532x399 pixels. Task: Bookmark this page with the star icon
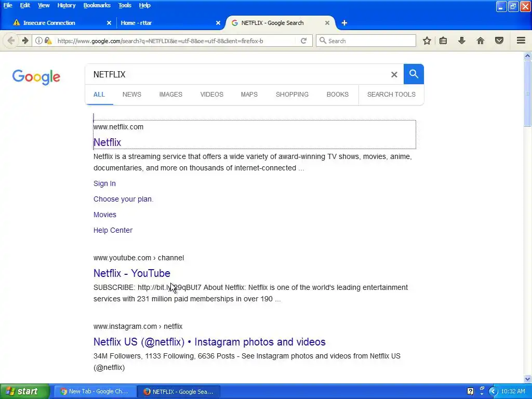(427, 41)
